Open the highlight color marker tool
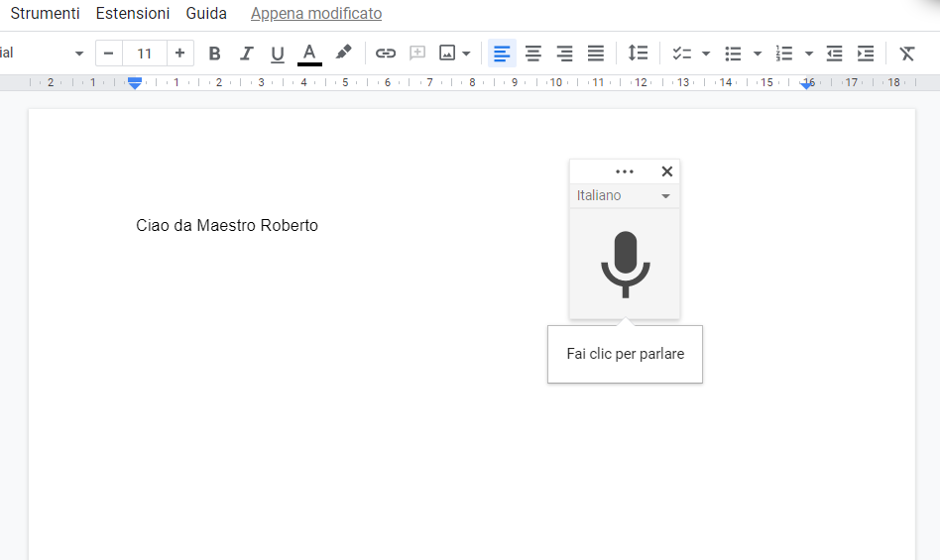Viewport: 940px width, 560px height. tap(343, 53)
